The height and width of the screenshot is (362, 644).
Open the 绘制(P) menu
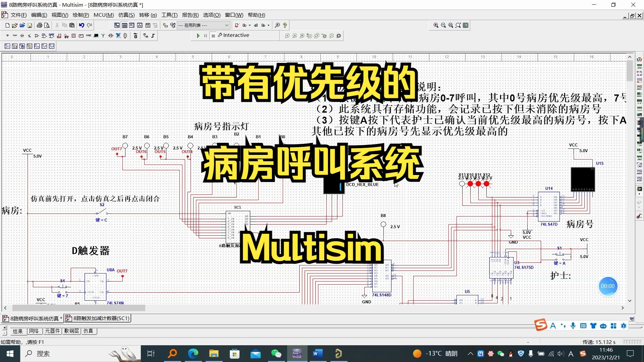click(81, 15)
